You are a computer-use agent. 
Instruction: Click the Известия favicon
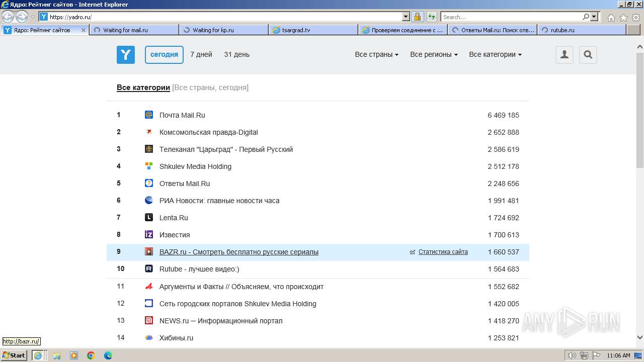[149, 234]
